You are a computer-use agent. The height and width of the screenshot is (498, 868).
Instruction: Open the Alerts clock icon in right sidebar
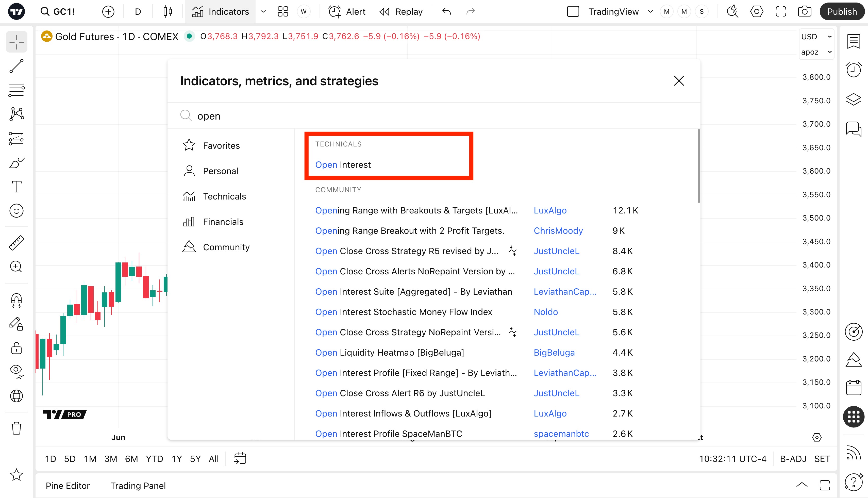(x=854, y=70)
